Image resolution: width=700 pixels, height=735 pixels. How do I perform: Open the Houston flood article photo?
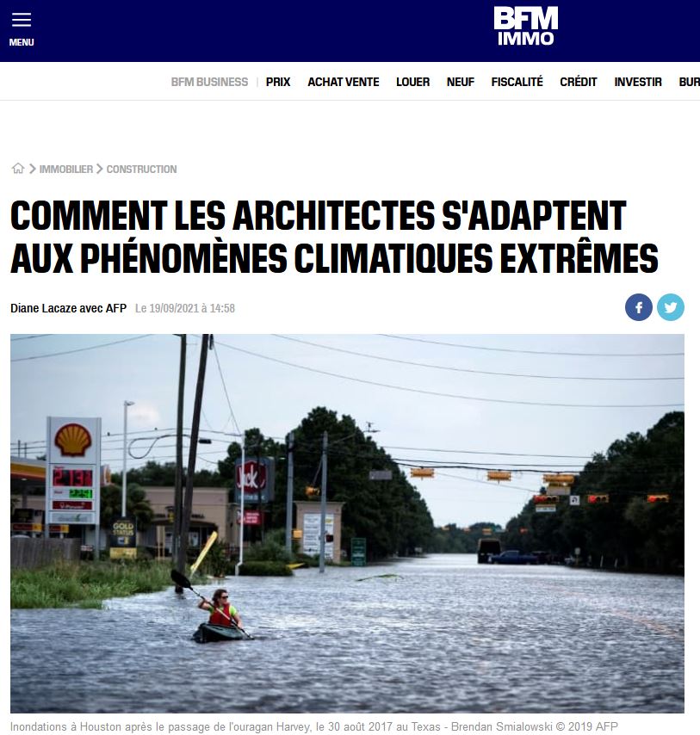click(348, 523)
